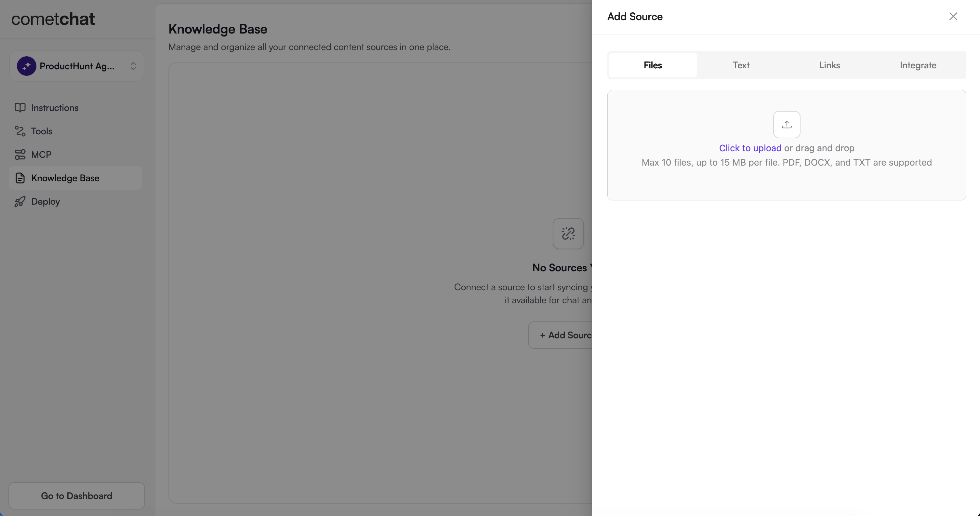Click the upload arrow icon box

click(786, 124)
